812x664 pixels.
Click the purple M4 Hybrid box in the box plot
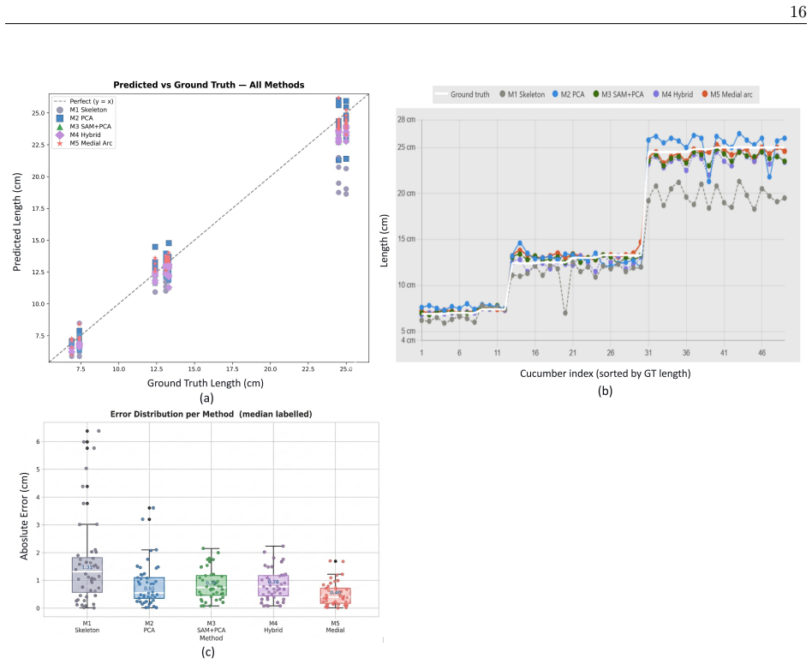(273, 585)
